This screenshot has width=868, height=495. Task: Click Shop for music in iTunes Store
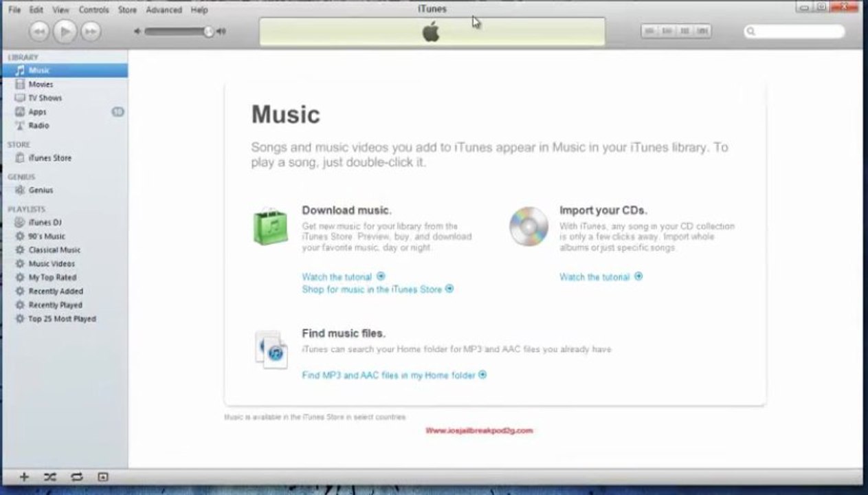tap(377, 289)
